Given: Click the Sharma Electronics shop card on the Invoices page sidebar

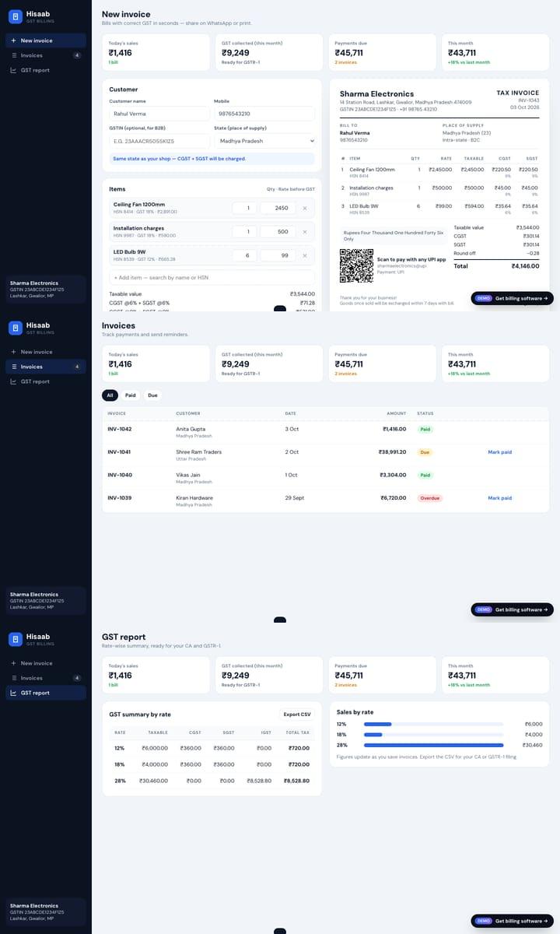Looking at the screenshot, I should point(46,599).
